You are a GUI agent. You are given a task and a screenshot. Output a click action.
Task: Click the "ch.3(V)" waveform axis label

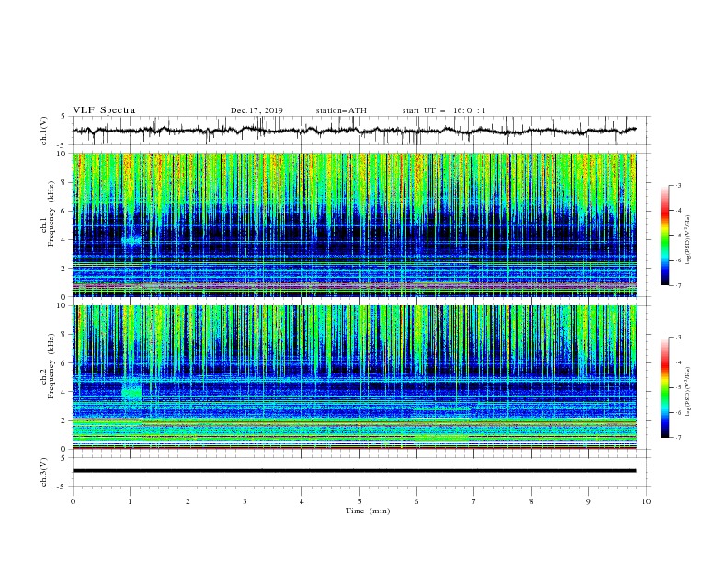click(44, 472)
